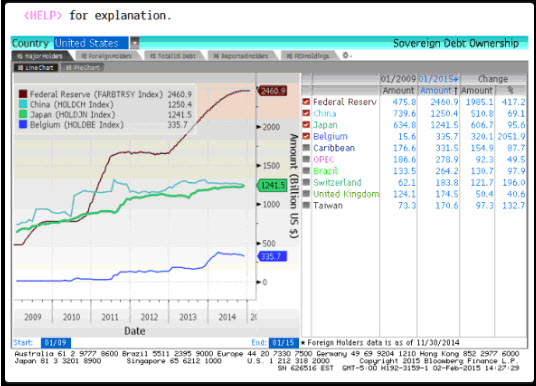Viewport: 536px width, 386px height.
Task: Click the Amount sort arrow under 01/2015
Action: pyautogui.click(x=455, y=91)
